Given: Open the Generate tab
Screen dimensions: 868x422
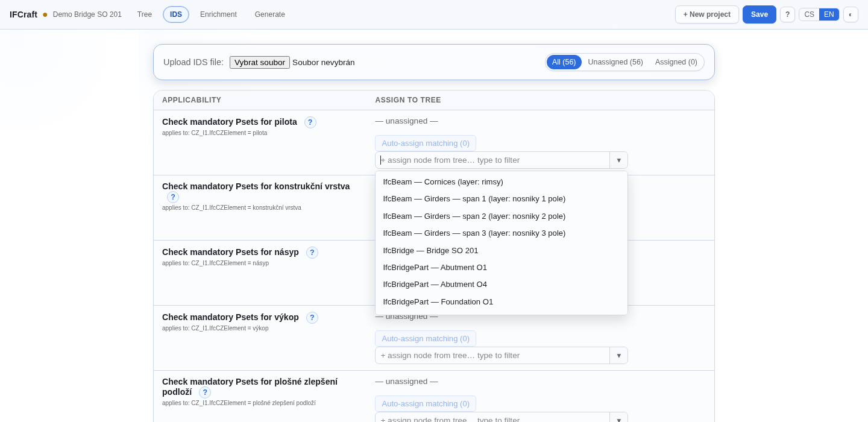Looking at the screenshot, I should click(x=270, y=14).
